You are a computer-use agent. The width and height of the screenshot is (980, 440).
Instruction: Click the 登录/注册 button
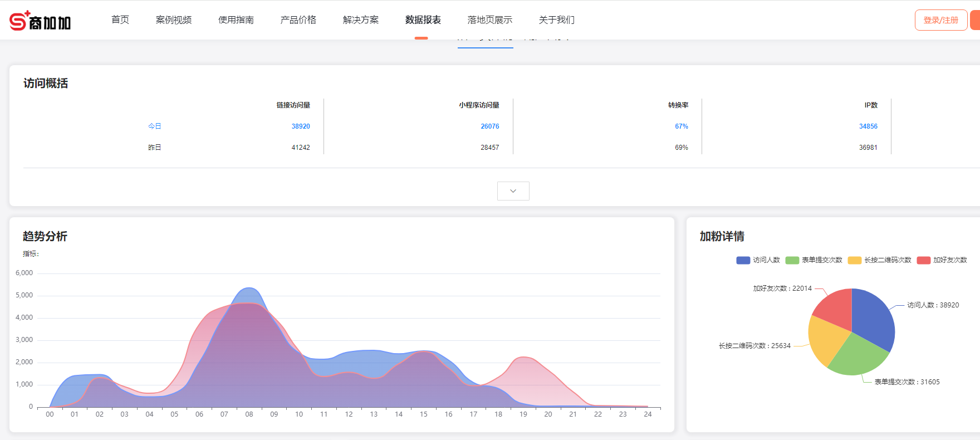pyautogui.click(x=940, y=20)
